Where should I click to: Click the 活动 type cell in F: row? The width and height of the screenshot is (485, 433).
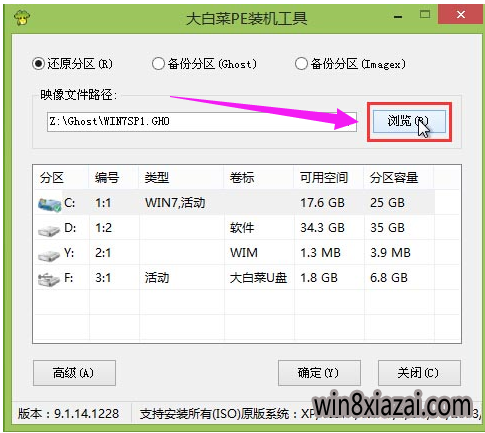[x=157, y=278]
